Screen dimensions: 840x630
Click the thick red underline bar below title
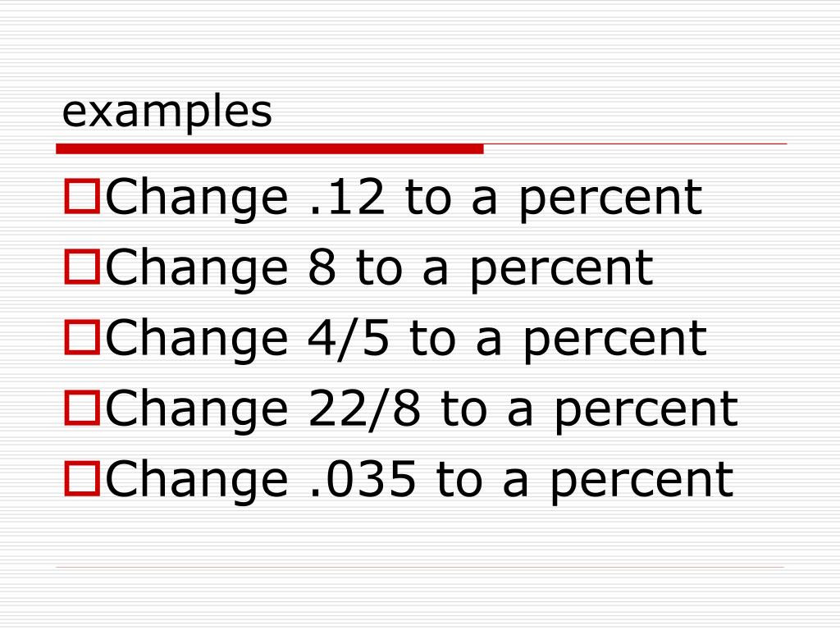point(269,148)
